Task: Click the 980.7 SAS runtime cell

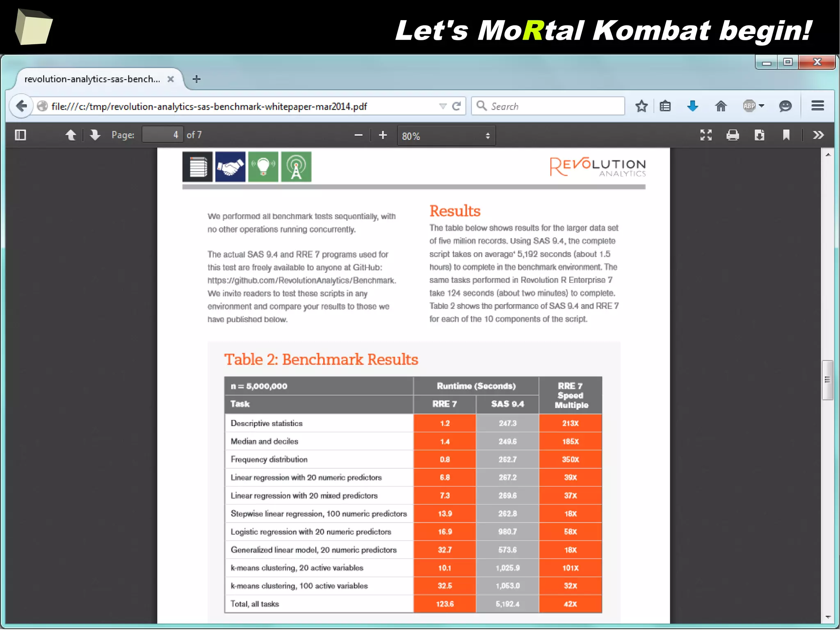Action: [x=507, y=531]
